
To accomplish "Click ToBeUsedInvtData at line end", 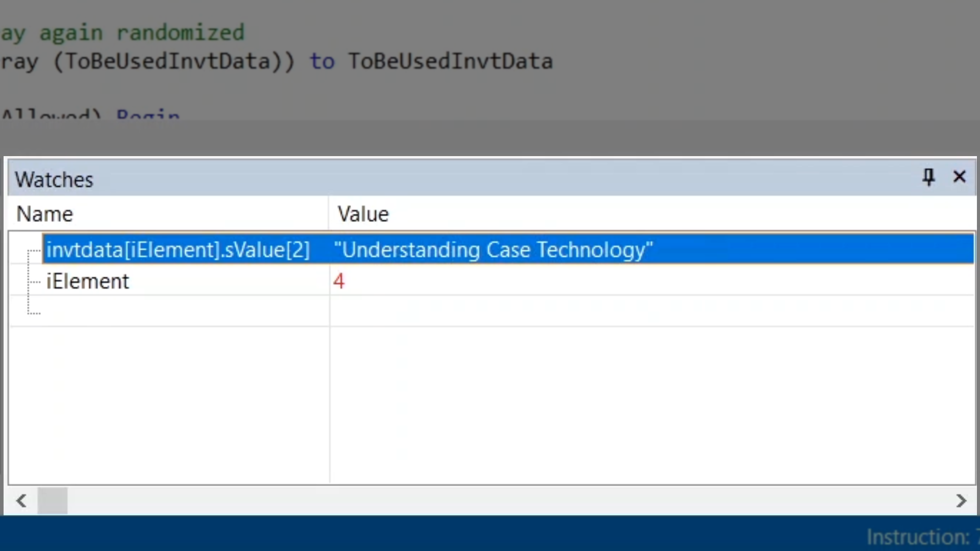I will click(450, 61).
